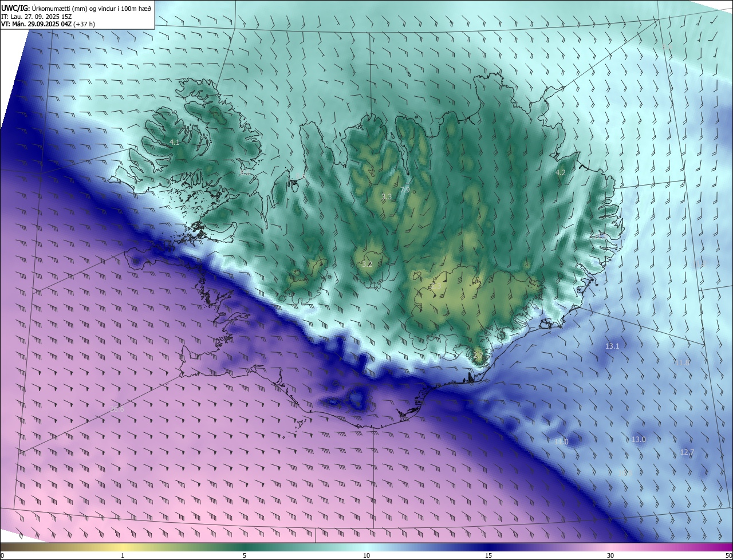Click the 13.0 value over the sea
The width and height of the screenshot is (733, 560).
click(x=639, y=439)
